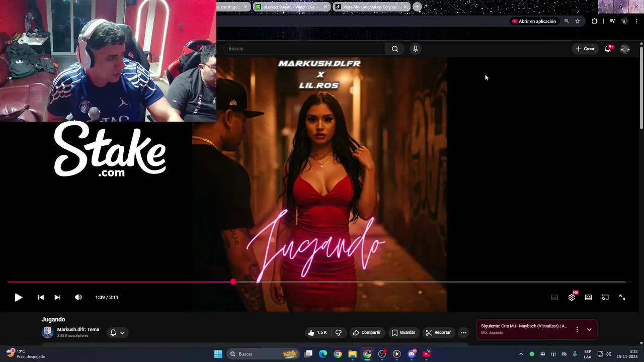Start voice search with the microphone
This screenshot has width=644, height=362.
[x=415, y=49]
